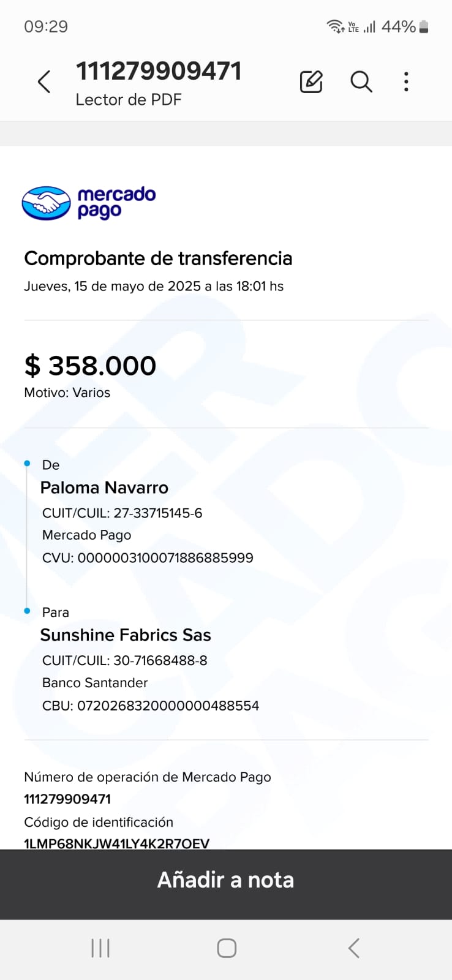Tap the battery icon in status bar
This screenshot has height=980, width=452.
tap(424, 27)
